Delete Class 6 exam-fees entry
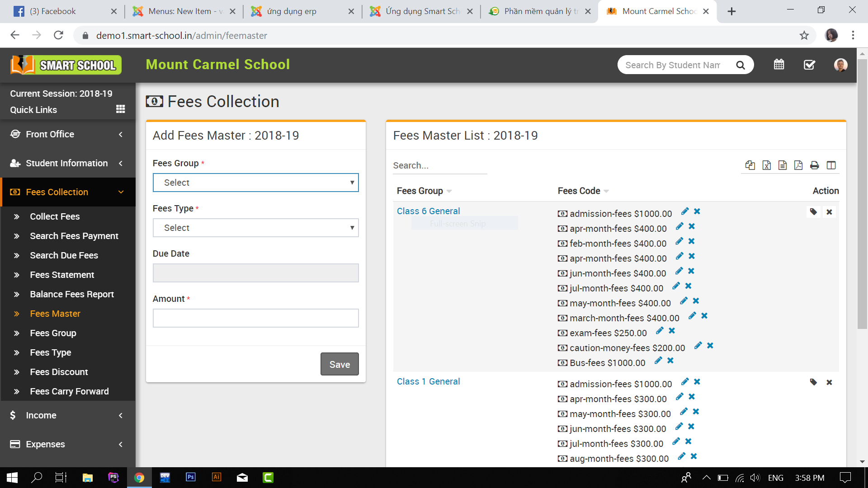The height and width of the screenshot is (488, 868). coord(672,331)
